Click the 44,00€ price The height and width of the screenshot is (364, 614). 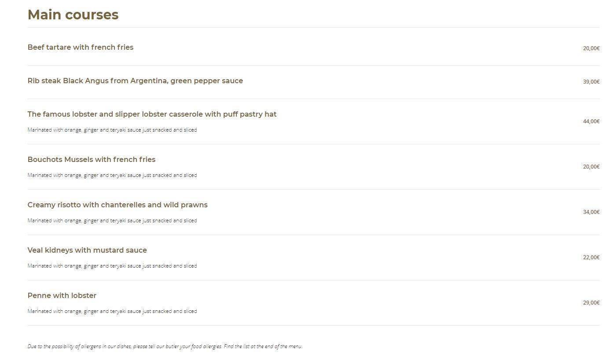point(591,121)
